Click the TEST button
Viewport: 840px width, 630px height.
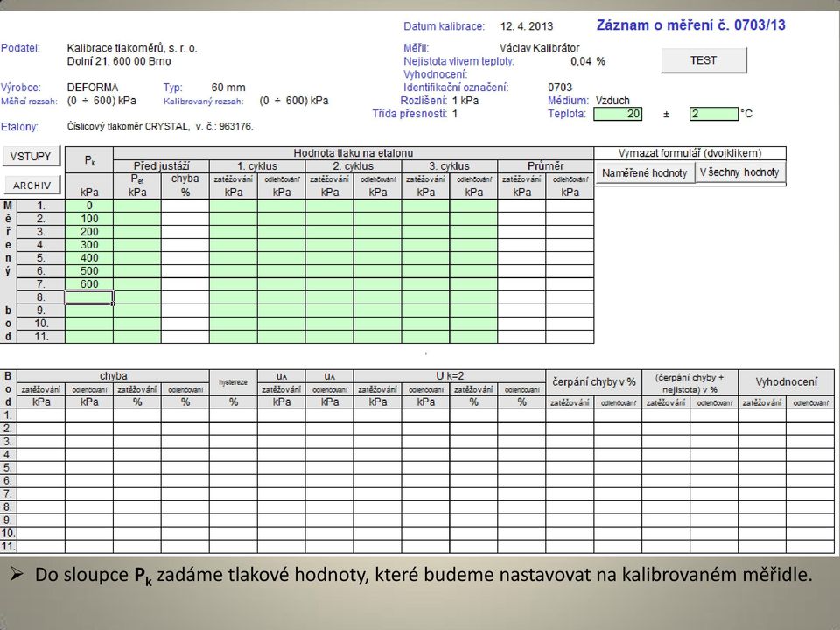click(703, 60)
